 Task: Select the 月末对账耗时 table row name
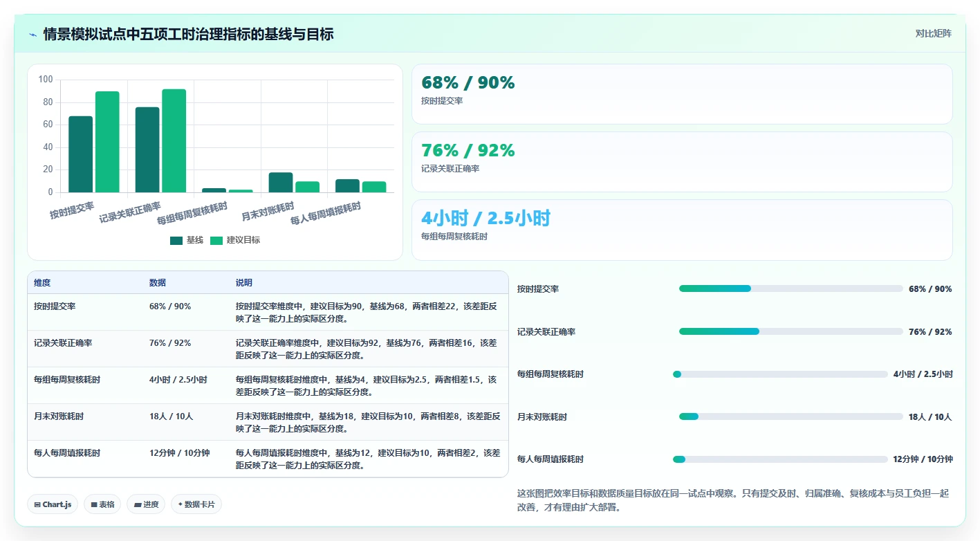(x=59, y=416)
